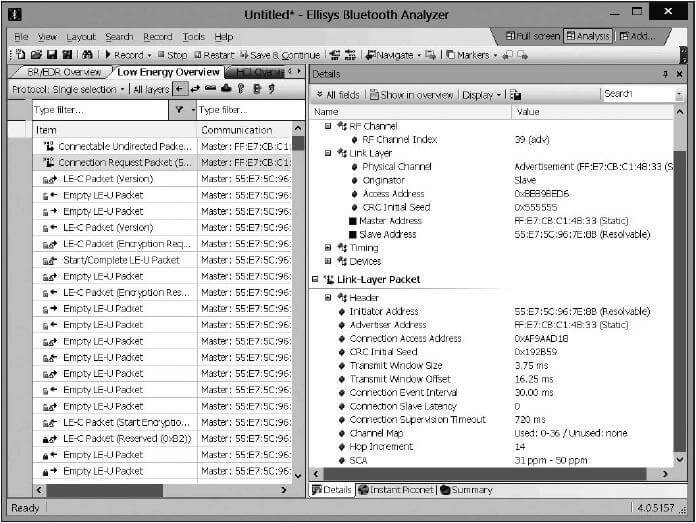Switch to the BR/EDR Overview tab
Screen dimensions: 696x523
(x=61, y=72)
